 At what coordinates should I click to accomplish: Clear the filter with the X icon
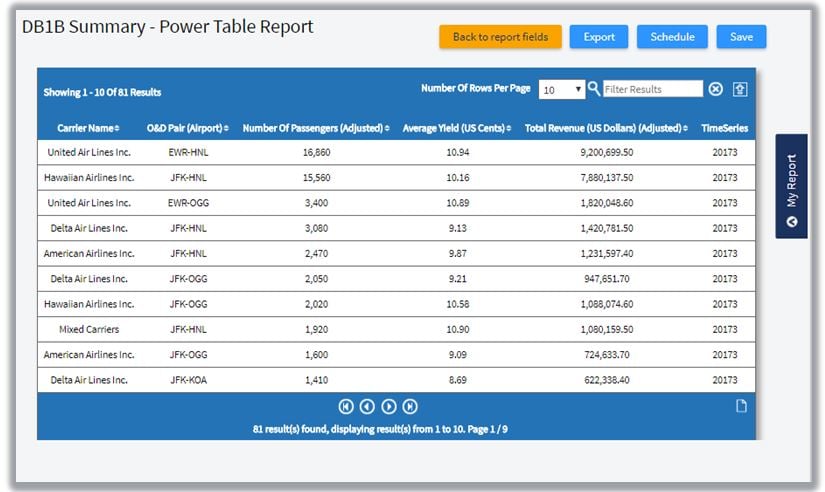point(716,89)
